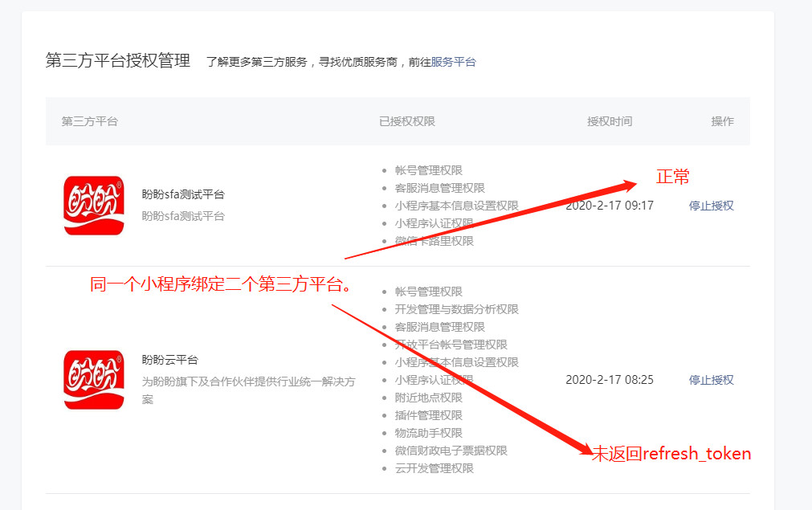Select 开发管理与数据分析权限 permission
Image resolution: width=812 pixels, height=510 pixels.
point(457,309)
